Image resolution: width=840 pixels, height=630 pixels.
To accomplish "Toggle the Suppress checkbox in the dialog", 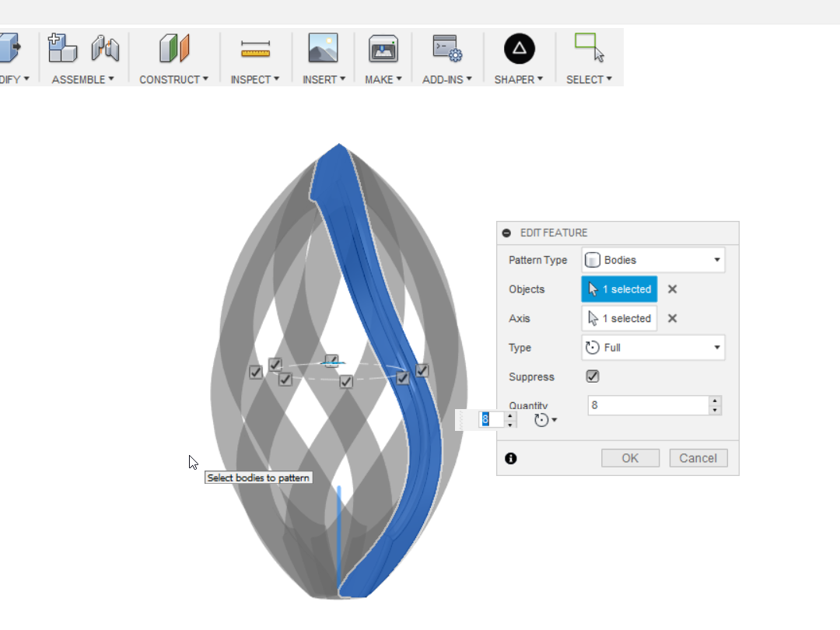I will (593, 376).
